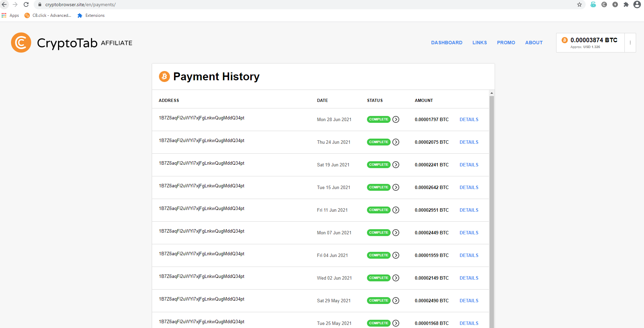644x328 pixels.
Task: Click the 0.00003874 BTC balance box
Action: click(590, 43)
